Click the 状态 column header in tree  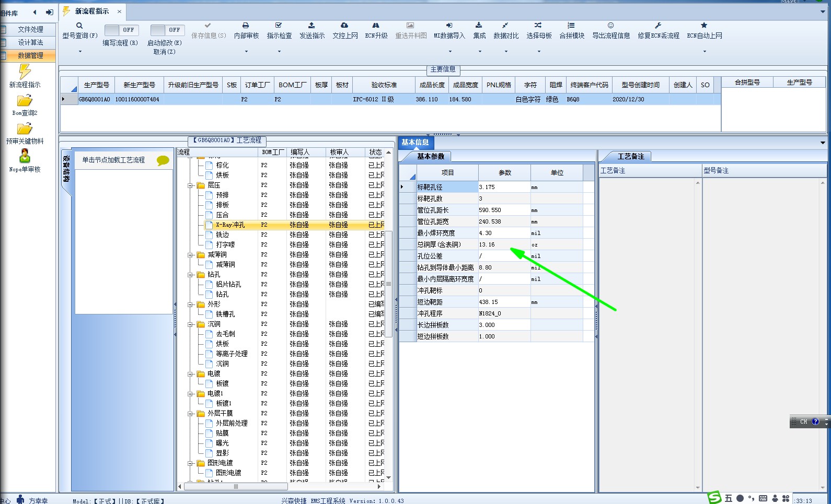pyautogui.click(x=375, y=152)
